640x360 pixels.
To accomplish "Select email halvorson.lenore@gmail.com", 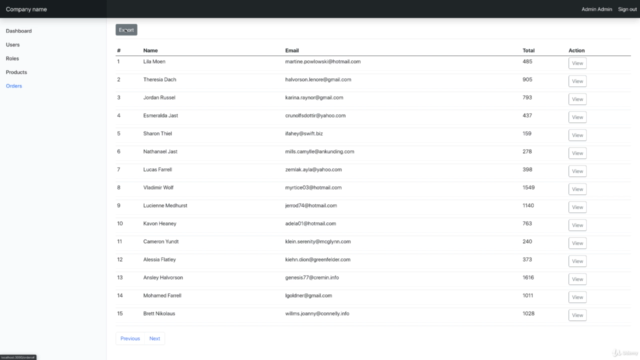I will tap(318, 80).
